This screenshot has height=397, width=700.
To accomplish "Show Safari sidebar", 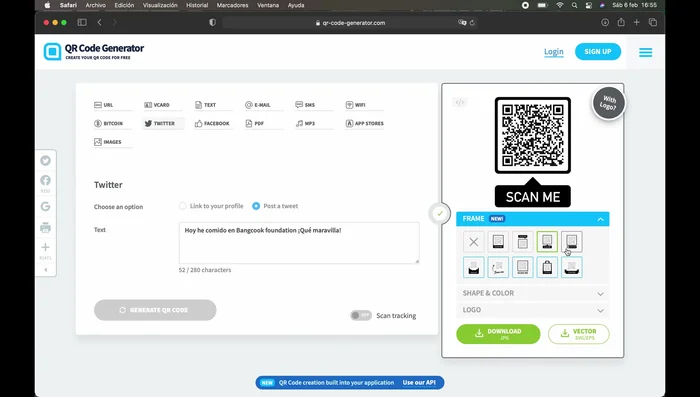I will click(82, 22).
